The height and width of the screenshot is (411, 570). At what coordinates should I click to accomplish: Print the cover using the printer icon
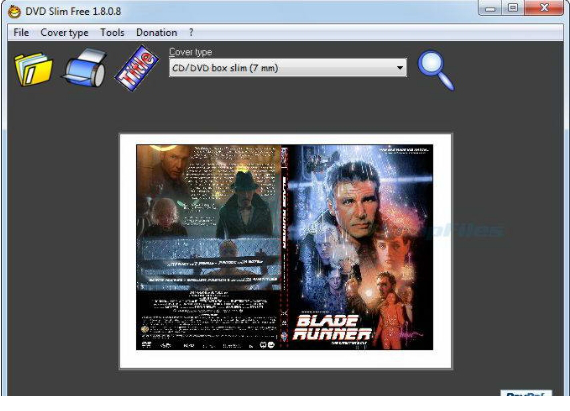(x=85, y=68)
